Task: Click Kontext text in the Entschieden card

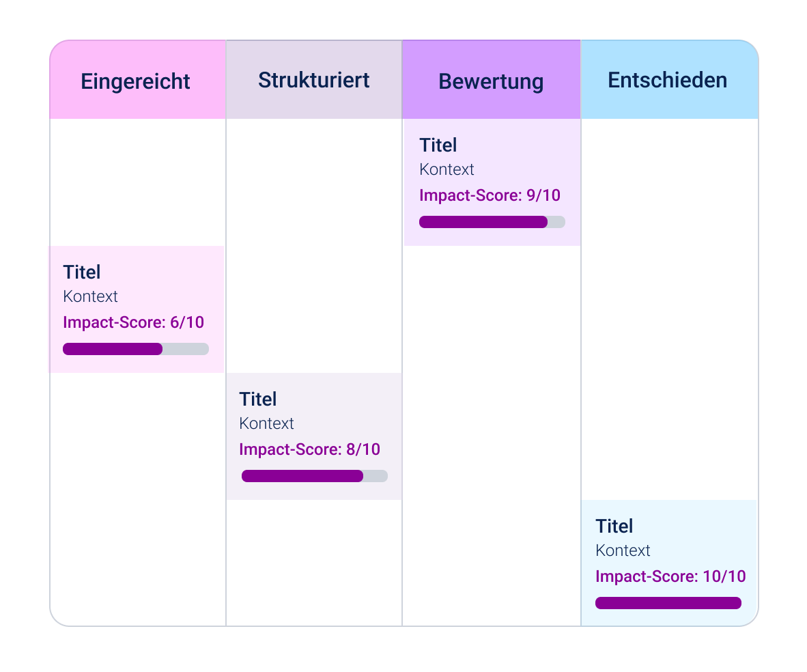Action: [623, 550]
